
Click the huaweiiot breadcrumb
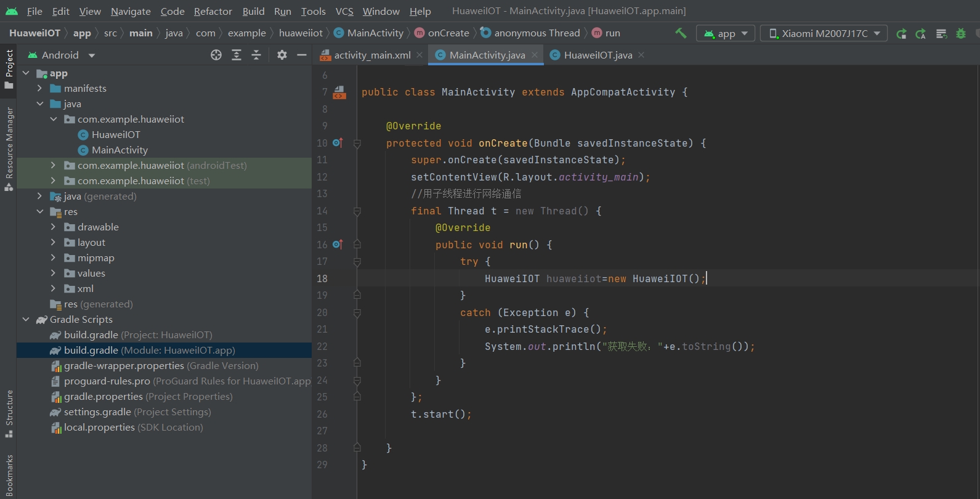click(301, 33)
